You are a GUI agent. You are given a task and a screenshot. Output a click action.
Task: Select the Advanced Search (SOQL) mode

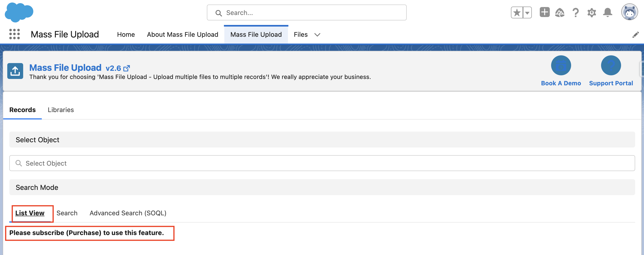[x=128, y=213]
